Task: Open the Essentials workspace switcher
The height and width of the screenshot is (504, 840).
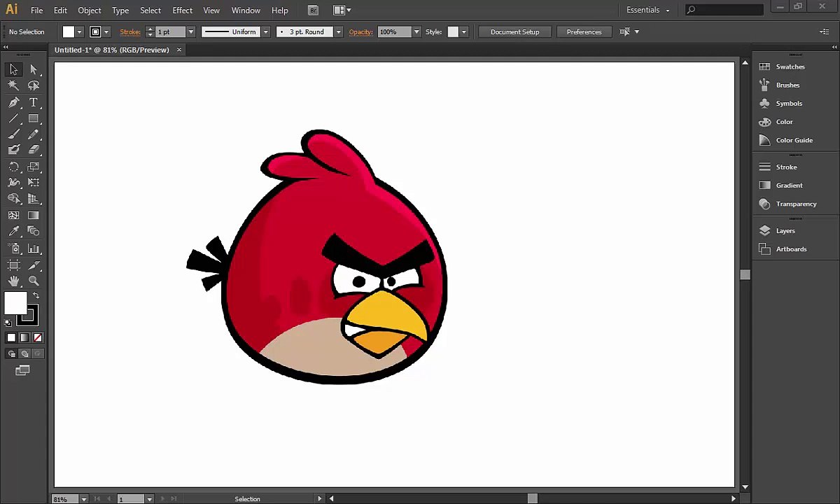Action: [x=648, y=10]
